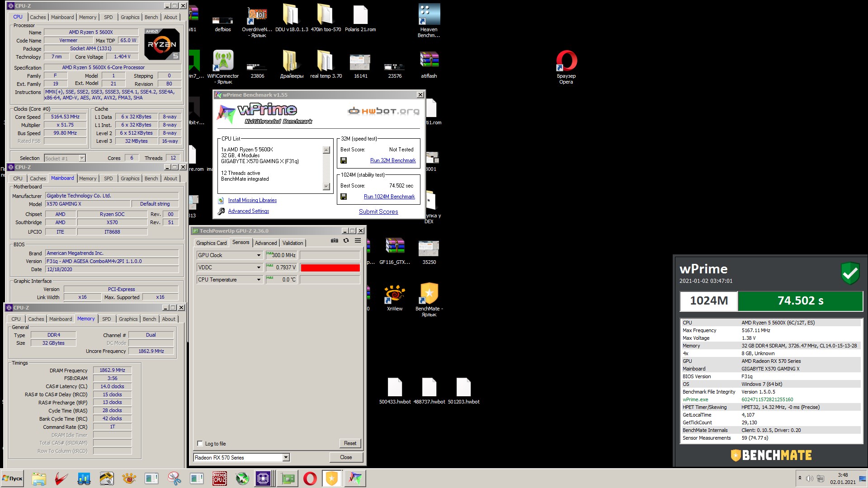Viewport: 868px width, 488px height.
Task: Click the GPU-Z refresh icon
Action: click(346, 241)
